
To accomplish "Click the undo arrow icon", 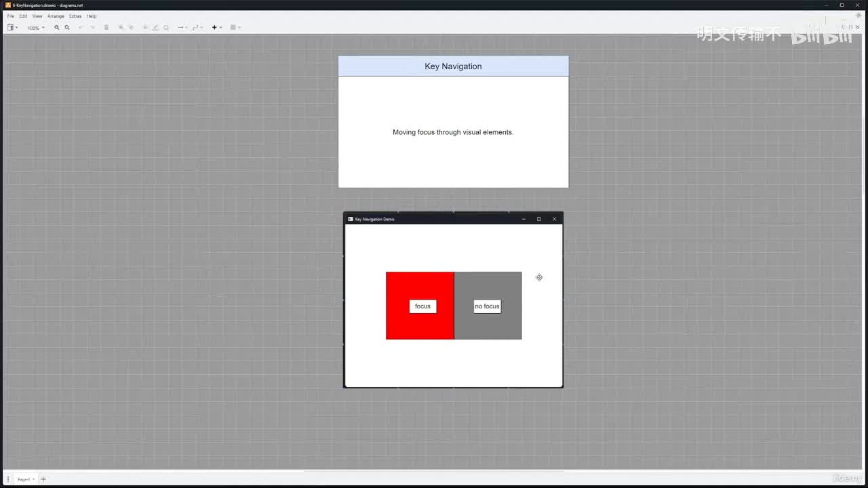I will click(x=81, y=28).
